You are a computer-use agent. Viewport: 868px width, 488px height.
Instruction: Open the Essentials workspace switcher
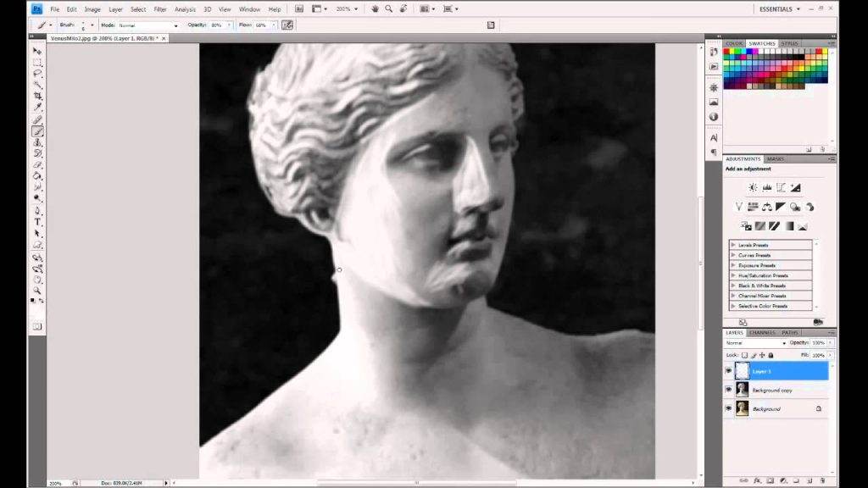(x=780, y=8)
